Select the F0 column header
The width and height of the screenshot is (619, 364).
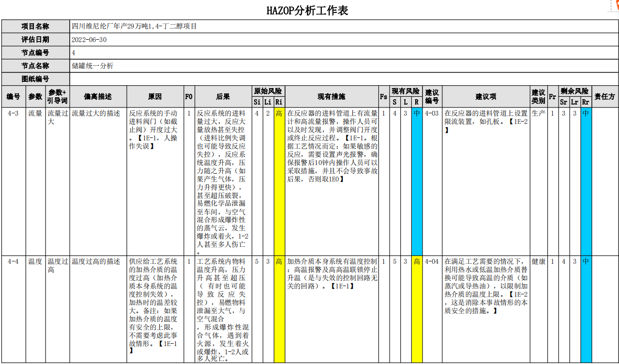coord(189,97)
